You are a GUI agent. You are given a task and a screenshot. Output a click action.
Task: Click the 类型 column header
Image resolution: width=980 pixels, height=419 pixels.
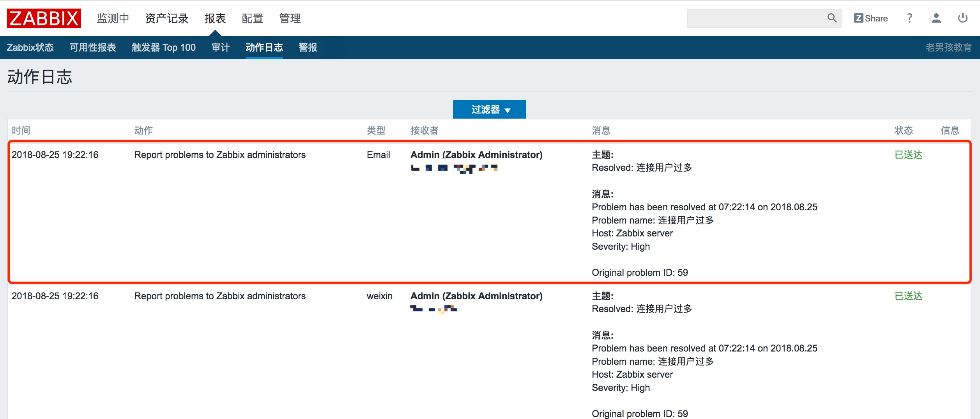click(376, 130)
